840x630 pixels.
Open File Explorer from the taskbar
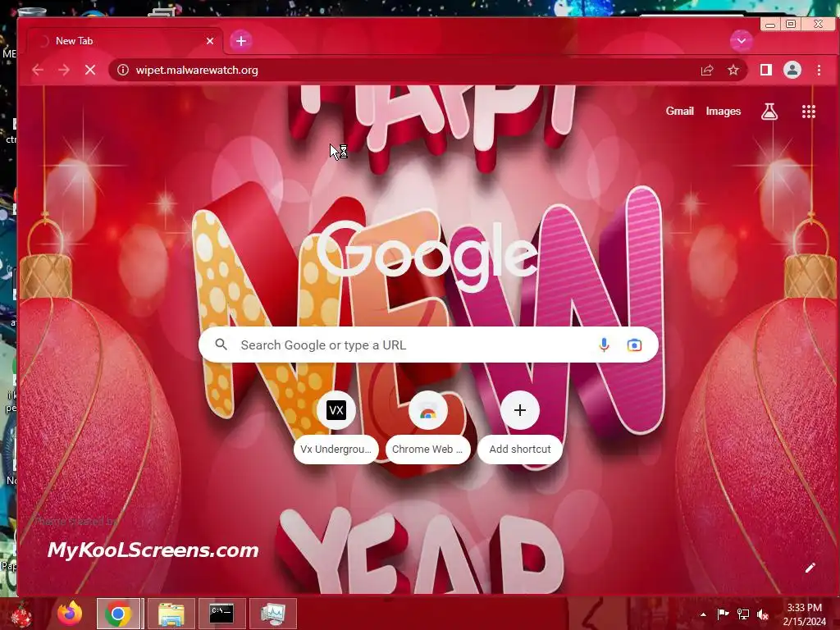(x=171, y=614)
